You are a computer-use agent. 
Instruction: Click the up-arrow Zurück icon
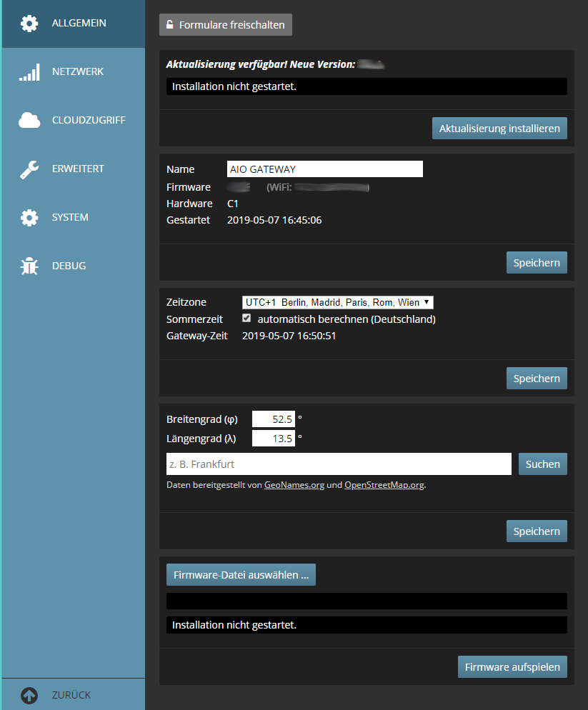[29, 695]
